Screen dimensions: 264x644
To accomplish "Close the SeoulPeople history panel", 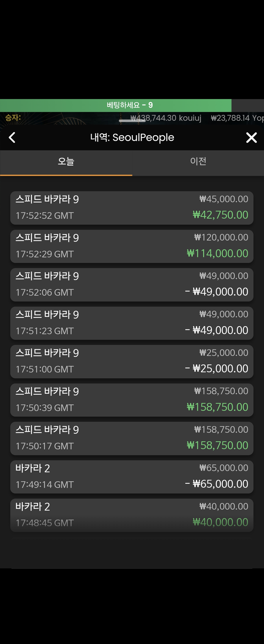I will click(251, 138).
